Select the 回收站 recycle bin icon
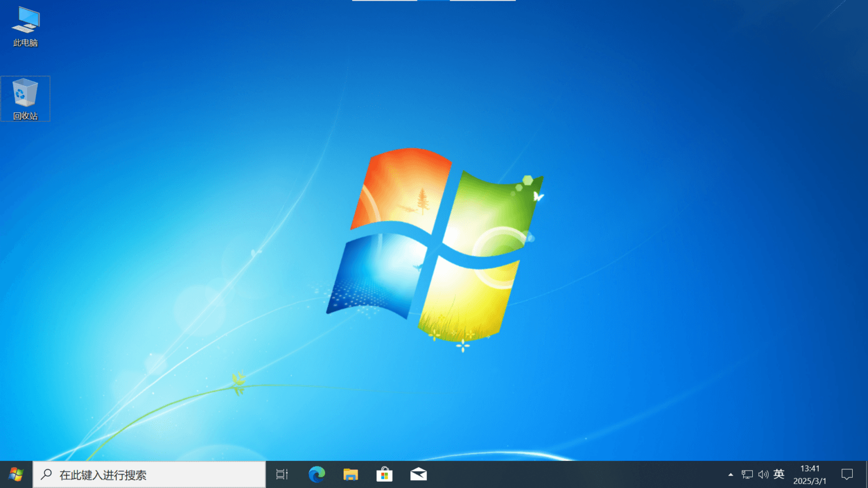 point(25,99)
